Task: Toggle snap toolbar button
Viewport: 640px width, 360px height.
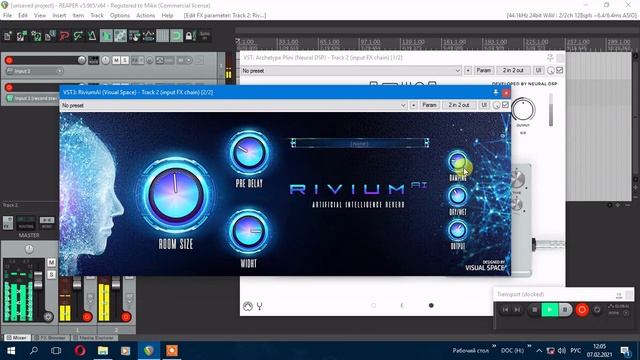Action: [176, 36]
